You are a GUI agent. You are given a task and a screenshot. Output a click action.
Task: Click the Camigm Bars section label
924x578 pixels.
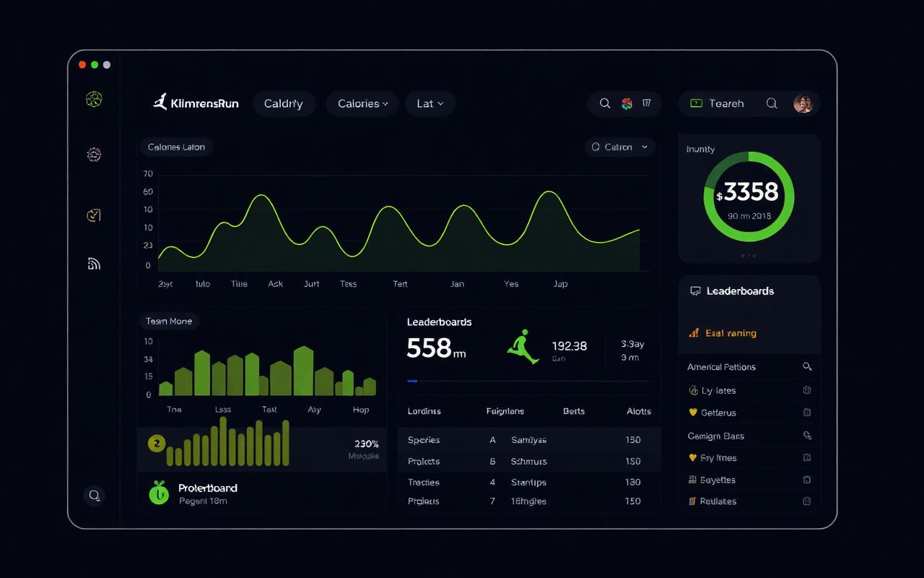[x=716, y=436]
